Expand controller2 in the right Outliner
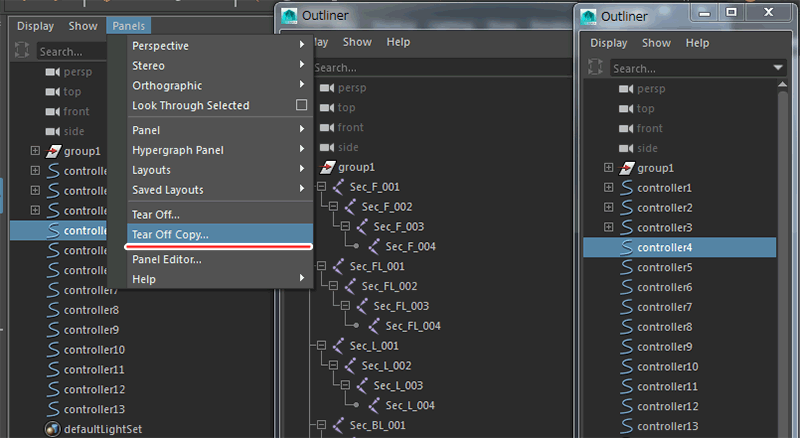This screenshot has width=800, height=438. click(x=608, y=208)
